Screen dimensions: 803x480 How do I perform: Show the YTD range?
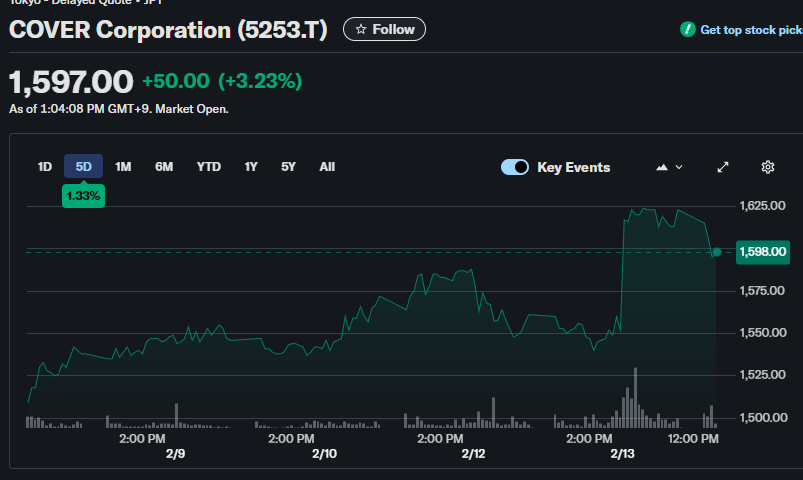[209, 166]
